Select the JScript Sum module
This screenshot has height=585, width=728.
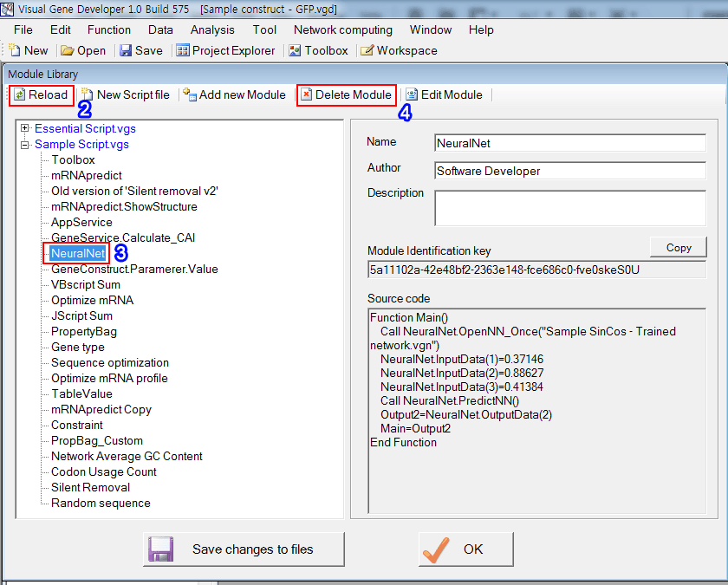coord(81,315)
